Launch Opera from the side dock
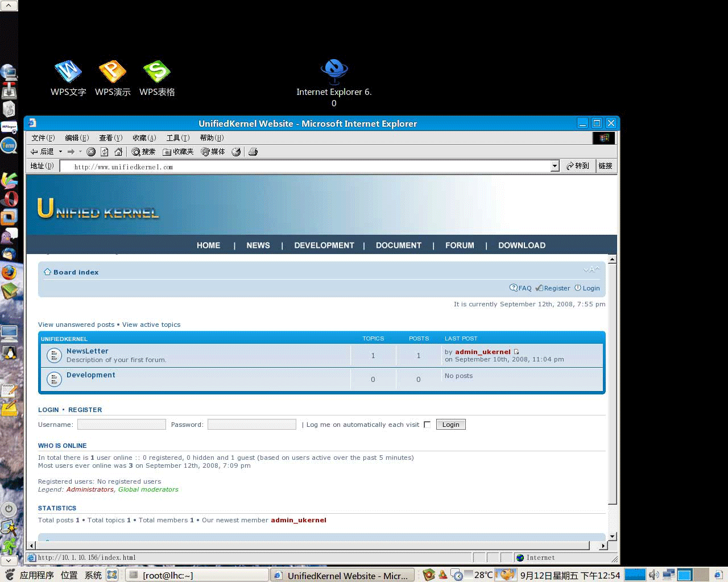This screenshot has width=728, height=582. pyautogui.click(x=9, y=198)
